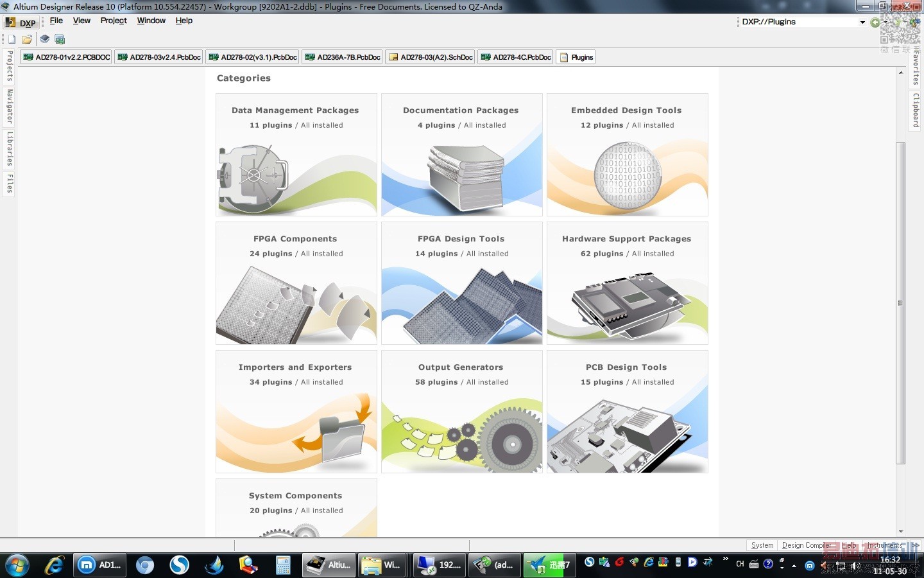This screenshot has width=924, height=578.
Task: Open the Clipboard side panel
Action: [x=916, y=110]
